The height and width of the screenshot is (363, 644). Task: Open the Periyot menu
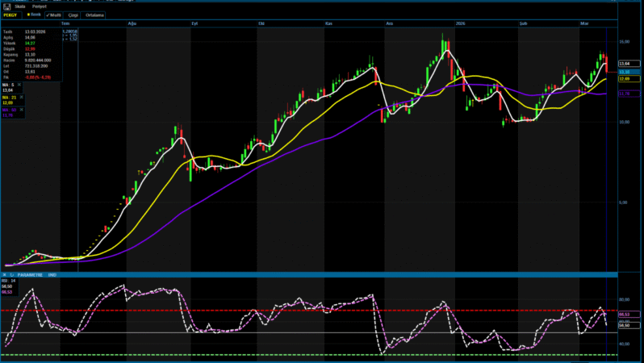pyautogui.click(x=39, y=6)
